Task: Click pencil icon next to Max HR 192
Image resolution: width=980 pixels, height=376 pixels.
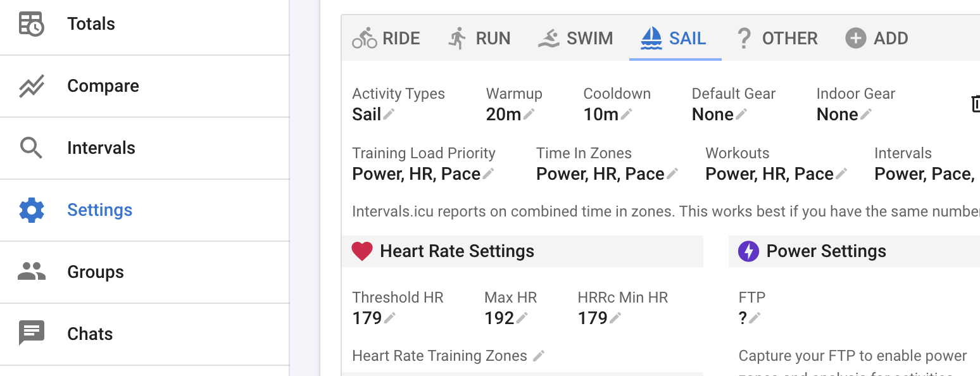Action: pos(522,318)
